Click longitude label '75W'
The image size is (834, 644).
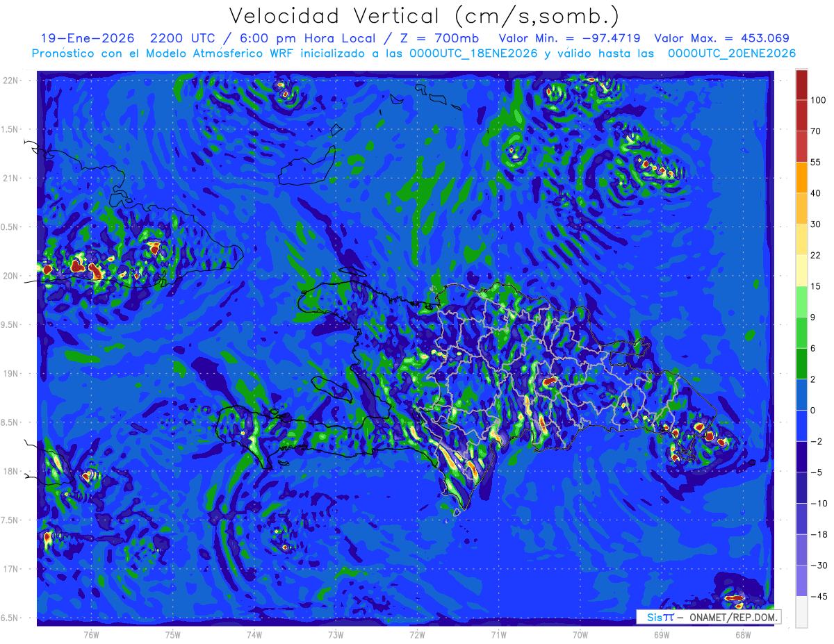[x=172, y=634]
